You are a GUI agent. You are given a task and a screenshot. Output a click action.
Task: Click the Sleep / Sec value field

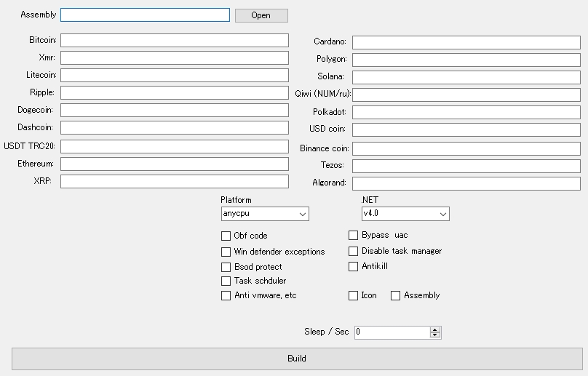[x=392, y=332]
